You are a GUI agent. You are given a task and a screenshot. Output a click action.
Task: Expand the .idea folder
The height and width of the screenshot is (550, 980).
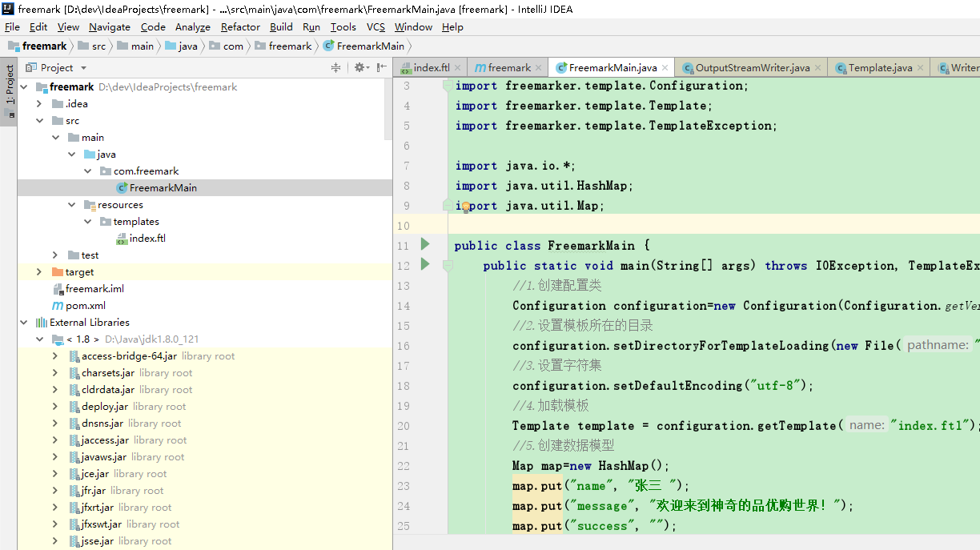39,104
